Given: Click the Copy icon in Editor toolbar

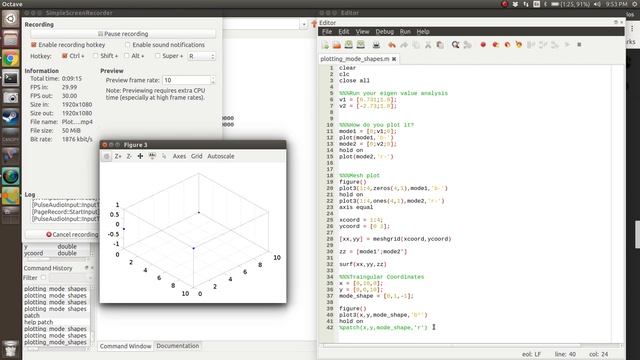Looking at the screenshot, I should 416,45.
